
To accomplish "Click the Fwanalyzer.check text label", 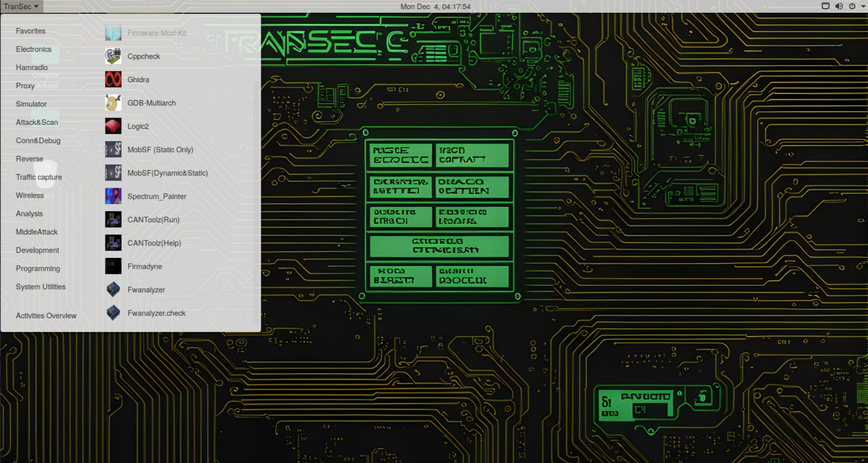I will (x=156, y=313).
